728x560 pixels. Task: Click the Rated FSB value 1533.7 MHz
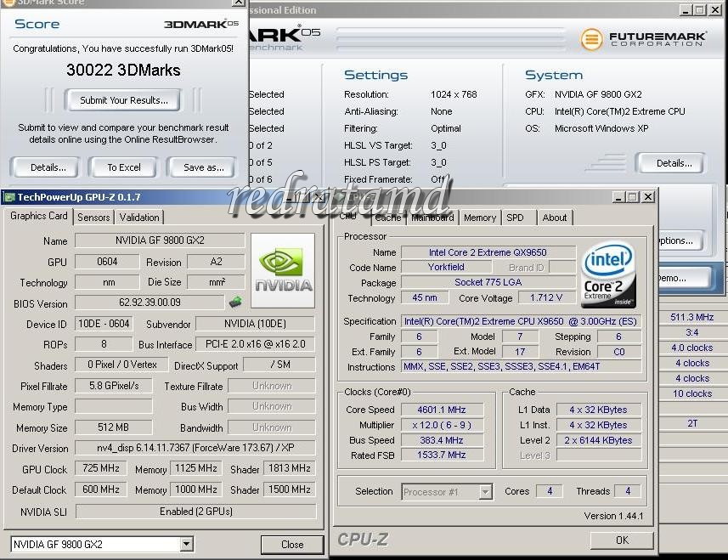[441, 455]
